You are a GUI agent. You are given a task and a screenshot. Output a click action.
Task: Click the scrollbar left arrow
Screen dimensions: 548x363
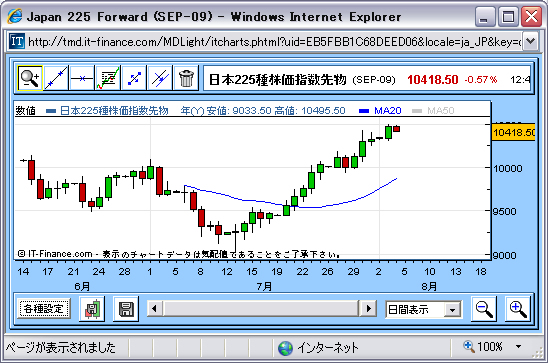154,308
